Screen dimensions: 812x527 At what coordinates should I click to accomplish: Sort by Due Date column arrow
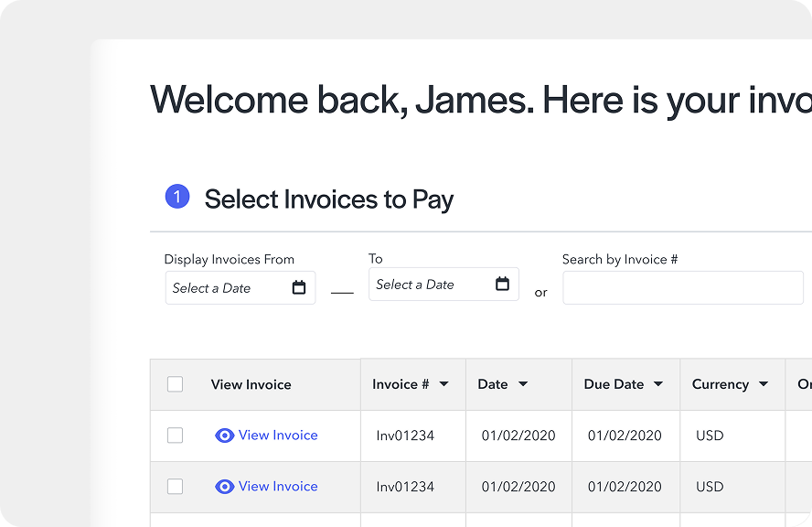(658, 384)
